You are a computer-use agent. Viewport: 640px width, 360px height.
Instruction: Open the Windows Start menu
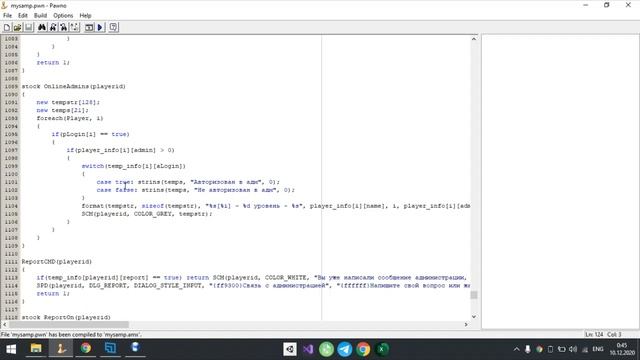pos(11,349)
